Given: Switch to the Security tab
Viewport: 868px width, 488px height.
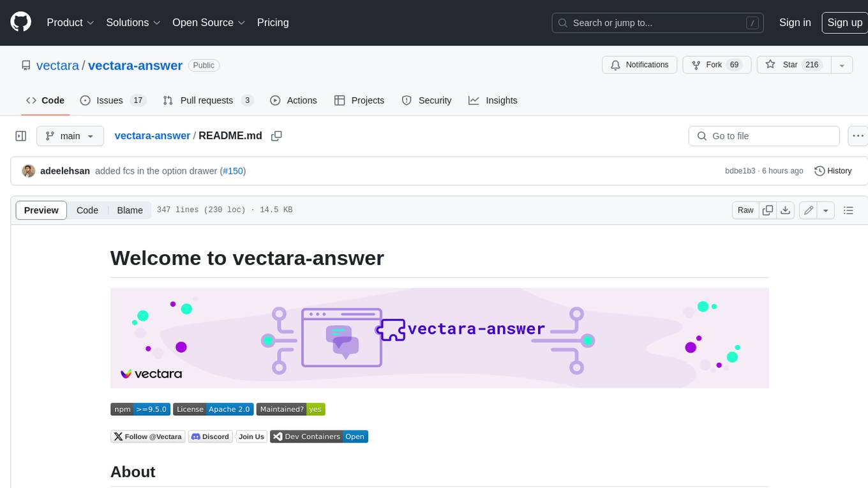Looking at the screenshot, I should pyautogui.click(x=426, y=100).
